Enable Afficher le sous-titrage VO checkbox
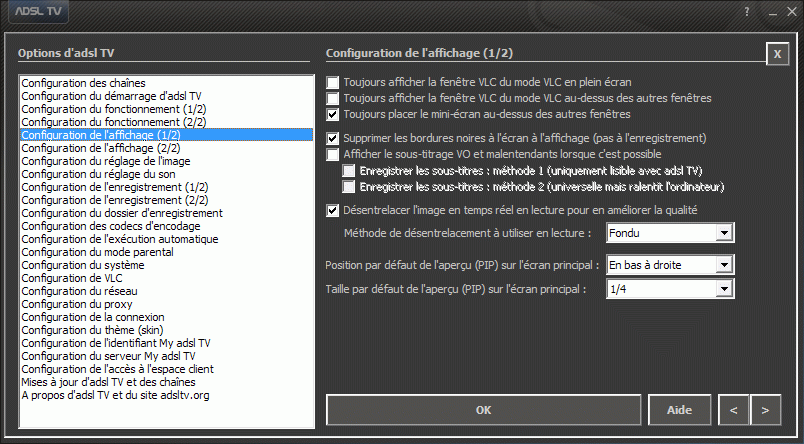Image resolution: width=804 pixels, height=444 pixels. pyautogui.click(x=333, y=154)
